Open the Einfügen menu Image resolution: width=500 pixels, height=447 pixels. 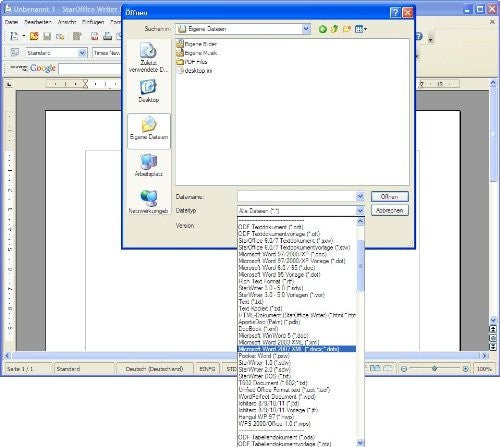93,22
